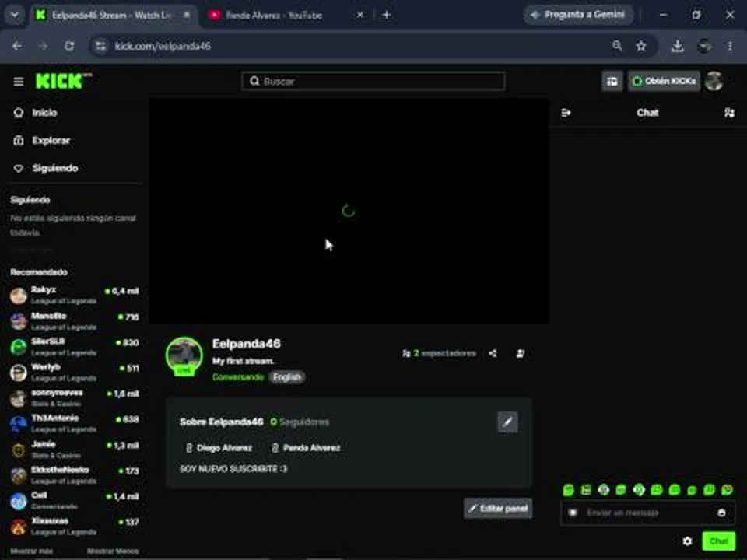Open site information icon in address bar
This screenshot has width=747, height=560.
click(100, 46)
